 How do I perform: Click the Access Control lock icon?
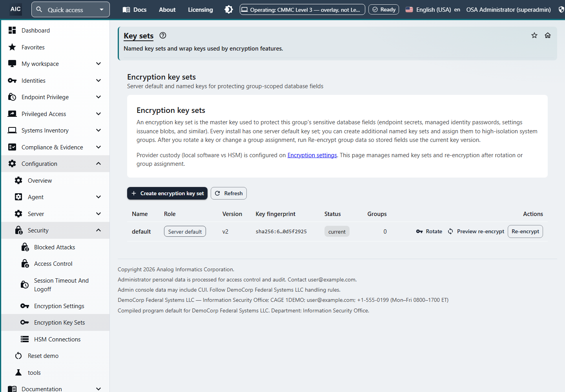(25, 263)
